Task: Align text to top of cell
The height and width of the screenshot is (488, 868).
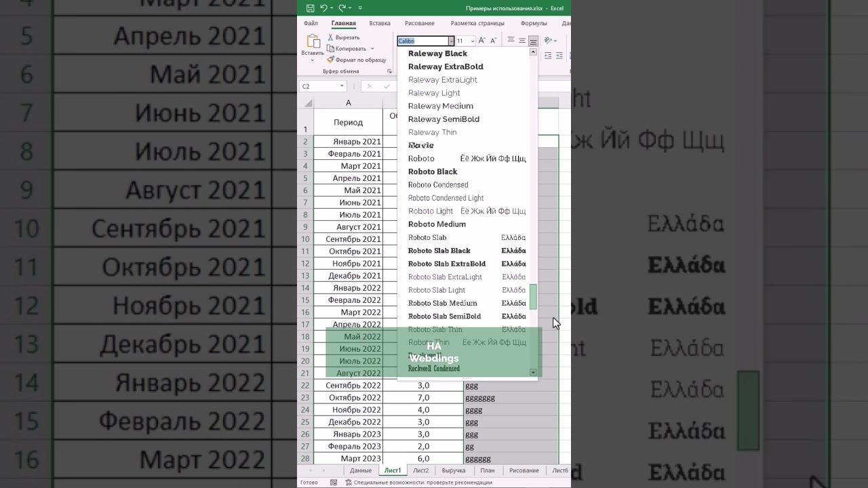Action: pos(511,41)
